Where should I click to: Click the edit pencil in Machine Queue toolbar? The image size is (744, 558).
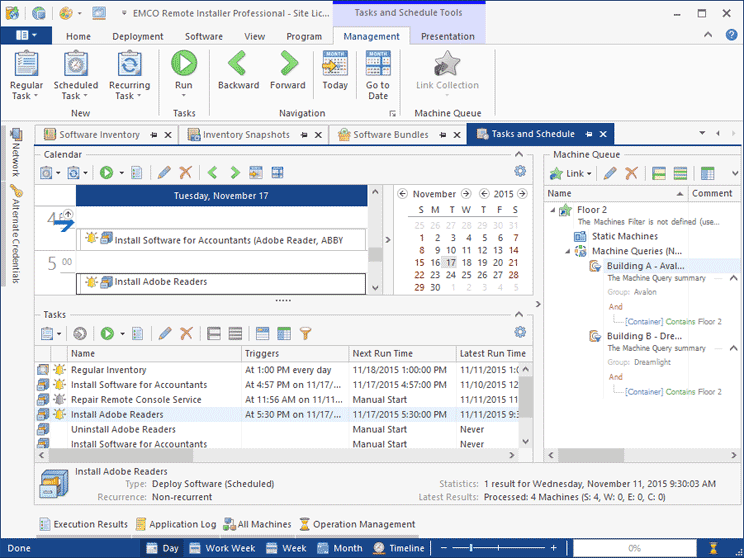[609, 173]
